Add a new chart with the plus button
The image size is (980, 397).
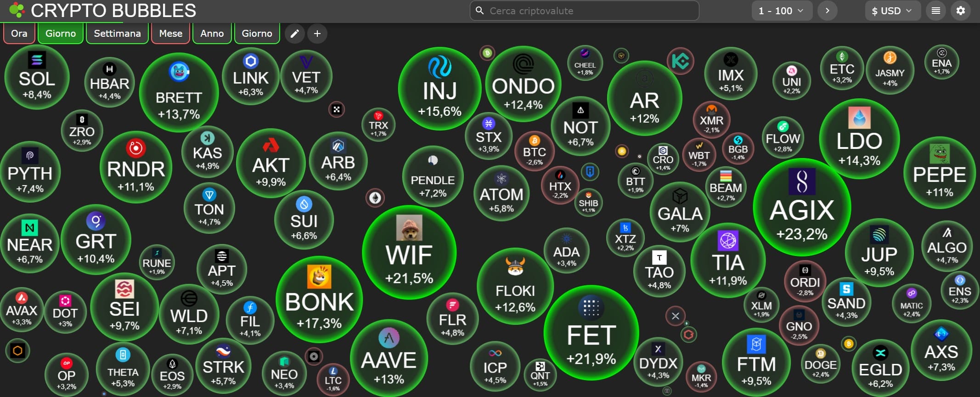click(x=317, y=34)
